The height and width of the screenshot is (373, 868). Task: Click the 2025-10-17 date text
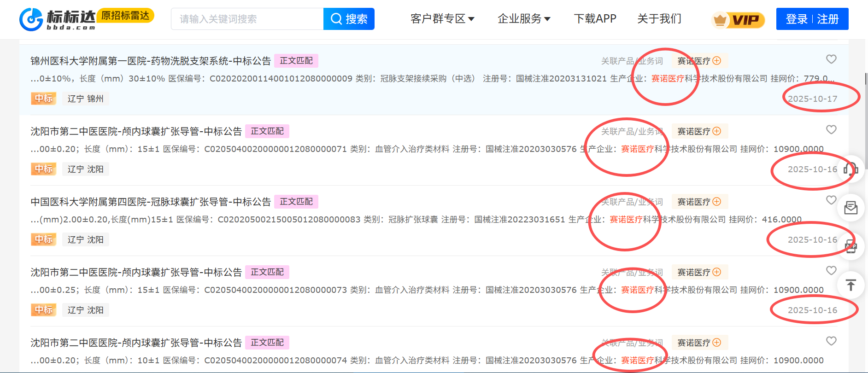tap(812, 99)
